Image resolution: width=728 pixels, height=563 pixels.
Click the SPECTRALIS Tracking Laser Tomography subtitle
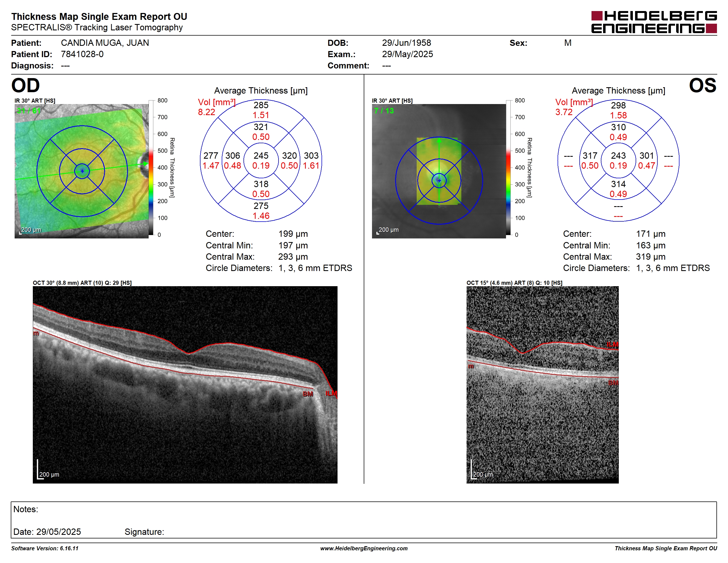pyautogui.click(x=97, y=28)
